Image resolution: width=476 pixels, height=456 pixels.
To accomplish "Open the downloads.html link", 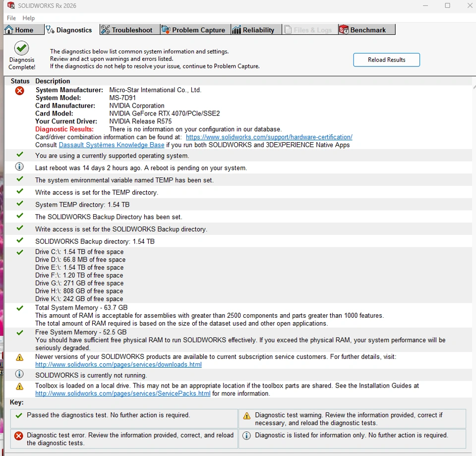I will click(119, 365).
